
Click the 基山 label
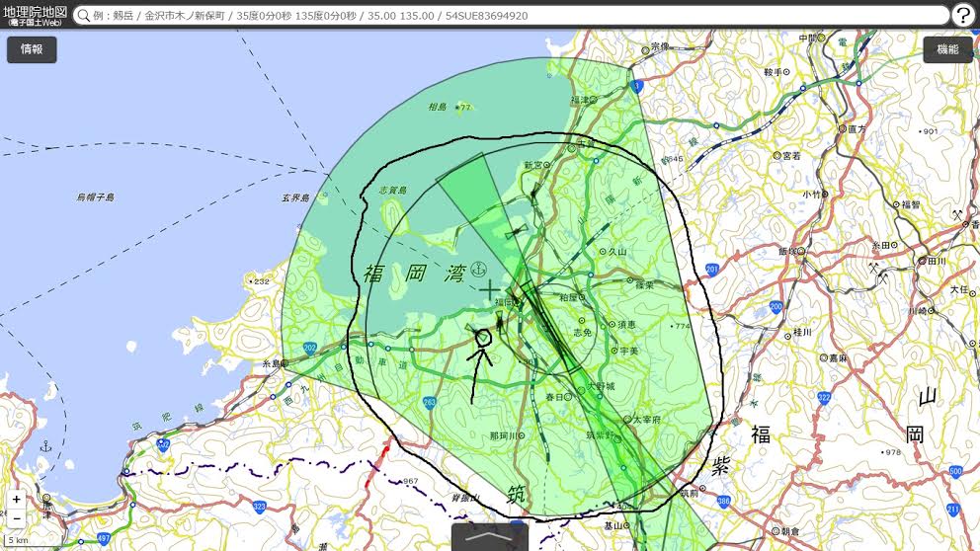[x=613, y=526]
